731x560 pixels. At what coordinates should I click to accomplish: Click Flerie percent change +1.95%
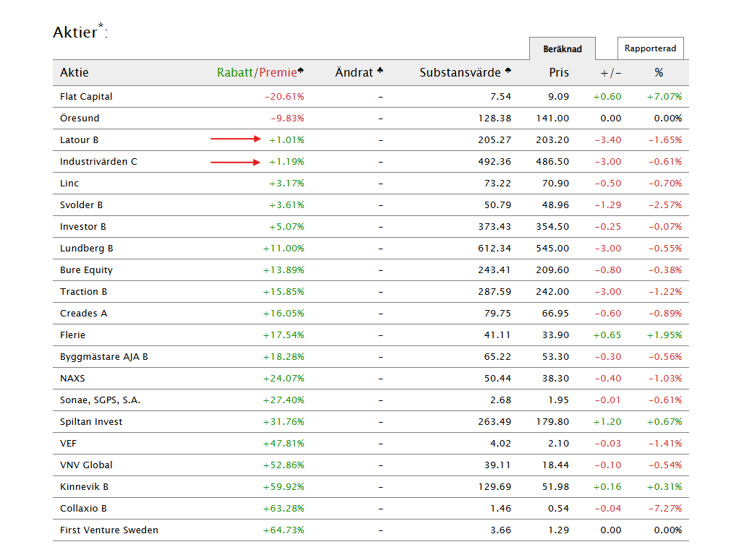pyautogui.click(x=664, y=335)
